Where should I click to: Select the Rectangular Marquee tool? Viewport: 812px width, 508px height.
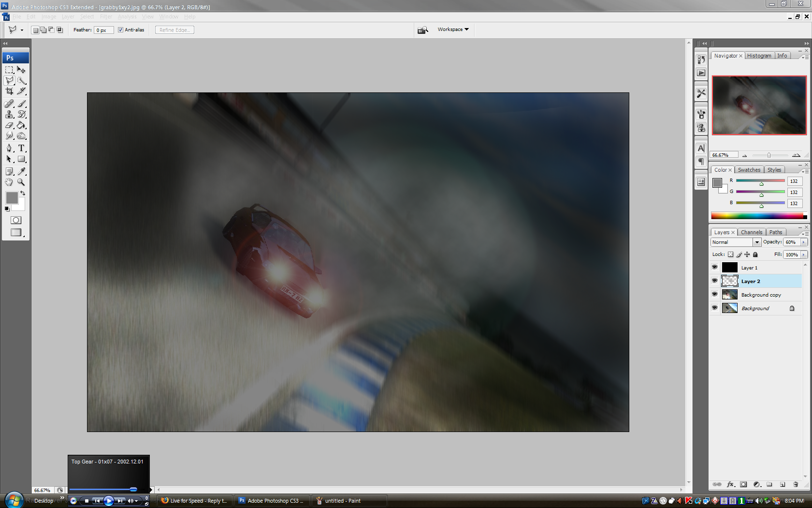[9, 70]
